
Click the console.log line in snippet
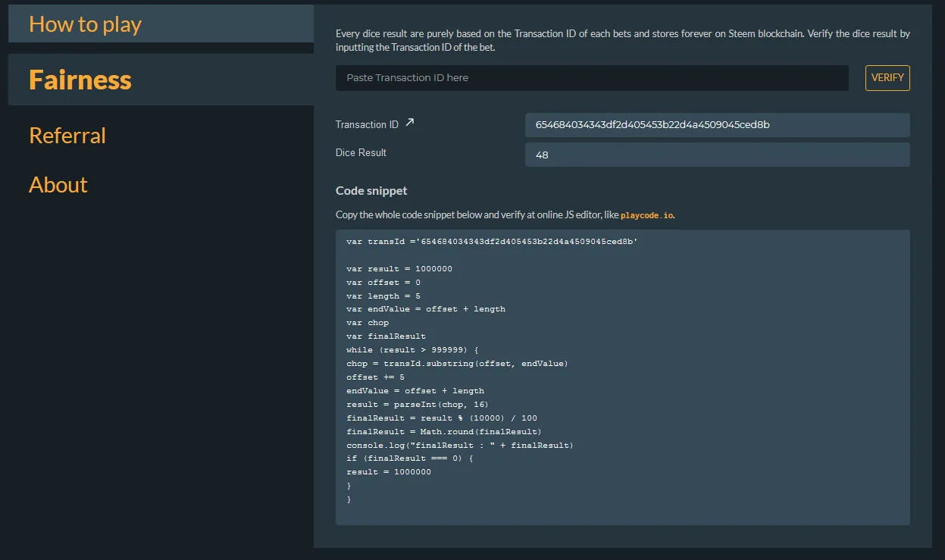[459, 446]
